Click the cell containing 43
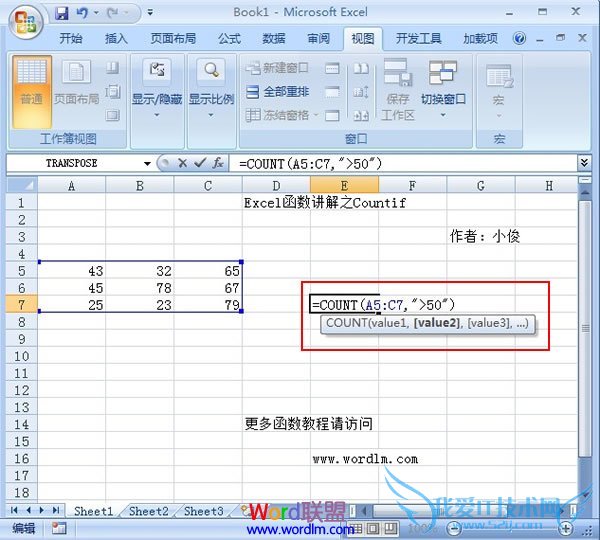 [x=71, y=271]
